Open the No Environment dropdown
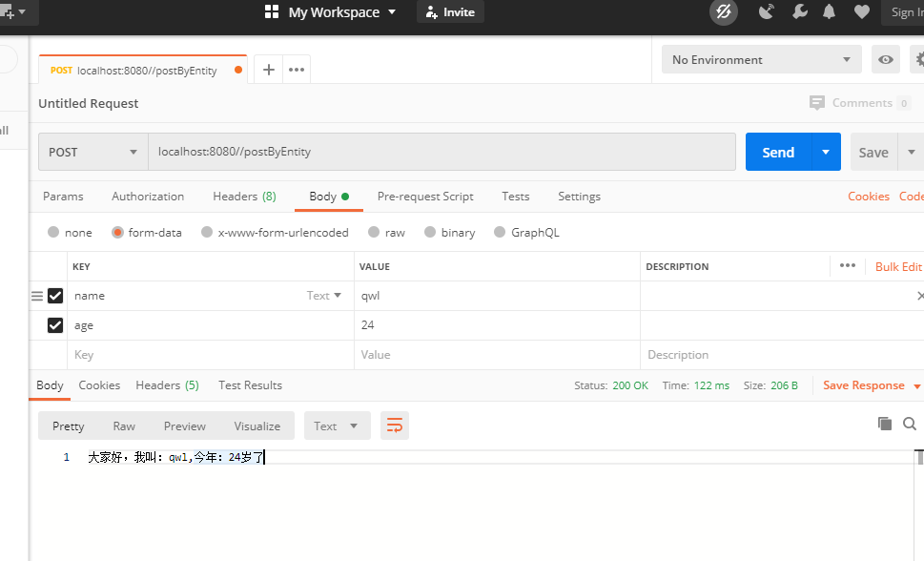The width and height of the screenshot is (924, 561). (761, 59)
